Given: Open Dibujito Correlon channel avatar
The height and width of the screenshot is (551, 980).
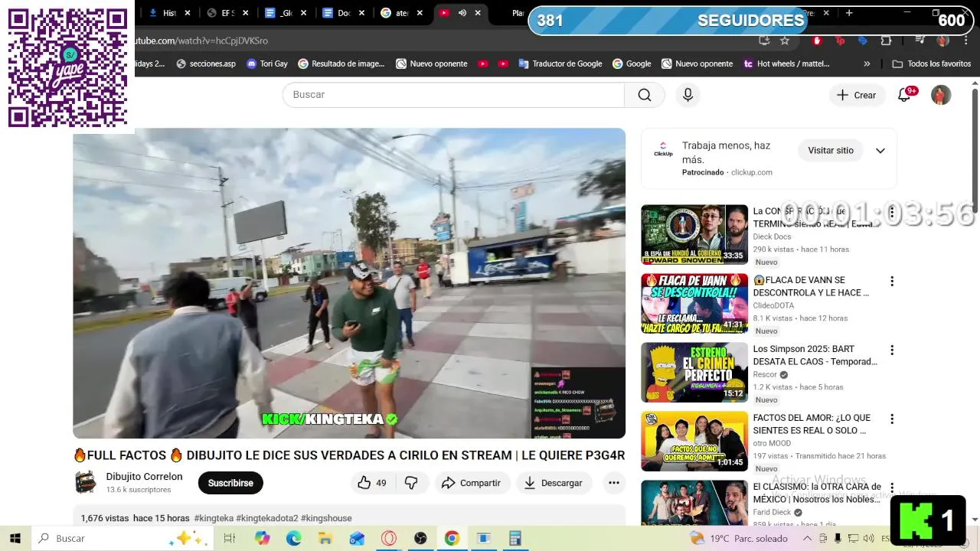Looking at the screenshot, I should (86, 482).
